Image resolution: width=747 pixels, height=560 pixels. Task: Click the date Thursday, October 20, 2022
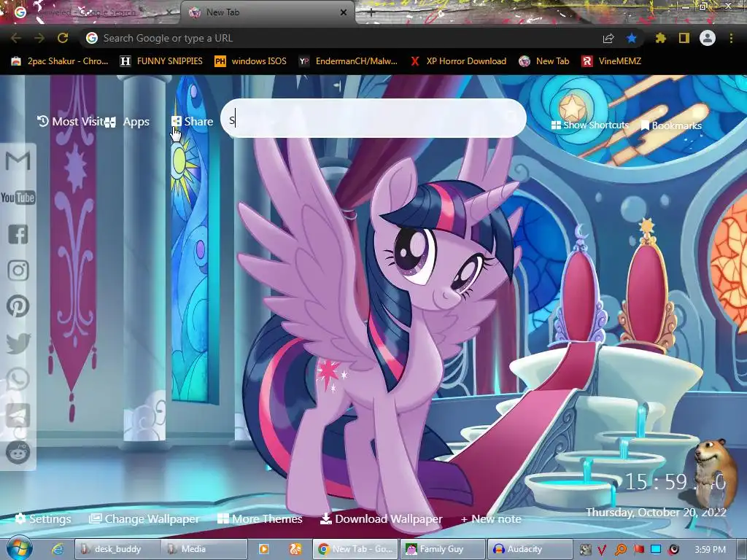click(x=656, y=513)
